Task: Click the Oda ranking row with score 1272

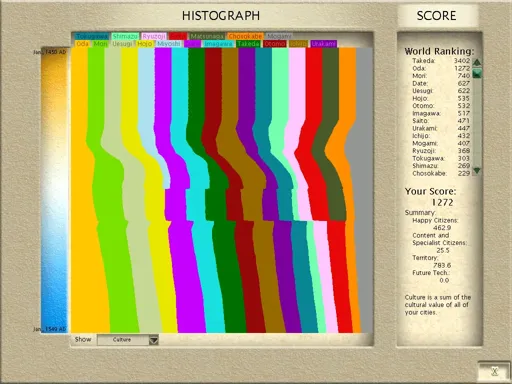Action: coord(441,68)
